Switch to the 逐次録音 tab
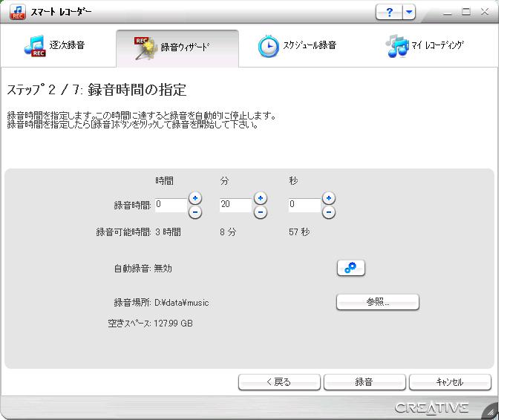 56,46
